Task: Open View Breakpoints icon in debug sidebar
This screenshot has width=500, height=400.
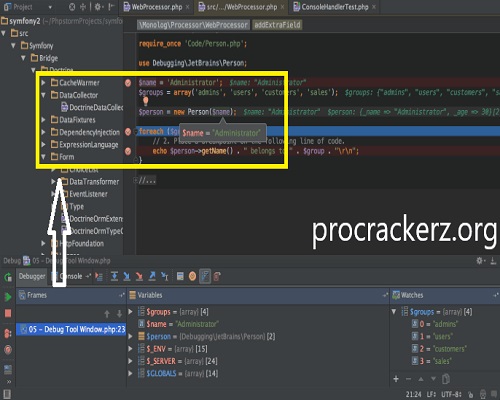Action: [x=8, y=333]
